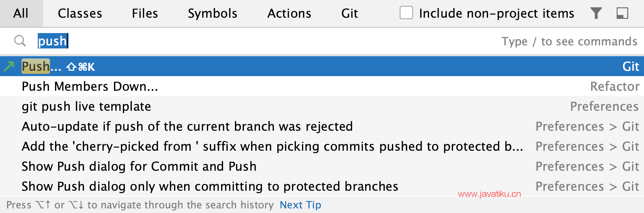Select the Symbols tab

click(213, 13)
